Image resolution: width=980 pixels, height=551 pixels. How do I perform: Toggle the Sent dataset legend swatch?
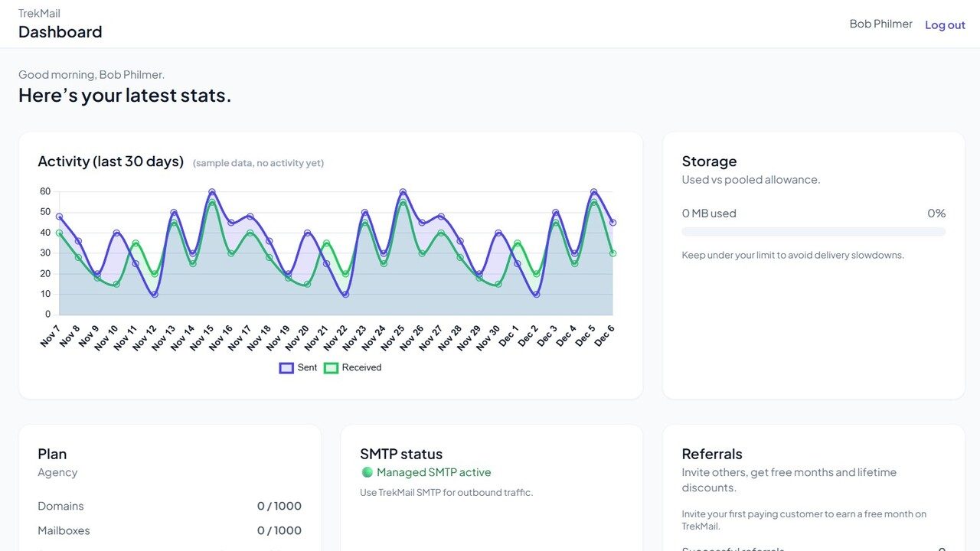[286, 368]
